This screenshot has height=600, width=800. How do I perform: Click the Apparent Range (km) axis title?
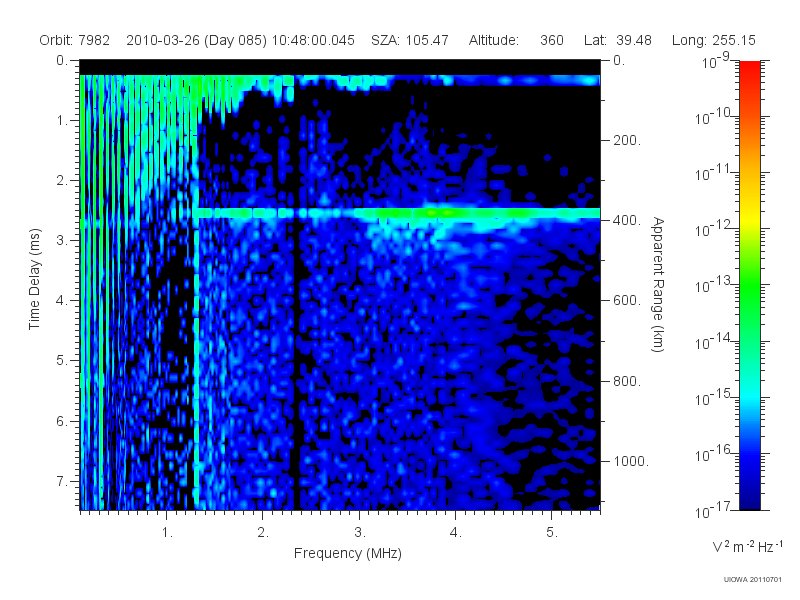[x=658, y=284]
